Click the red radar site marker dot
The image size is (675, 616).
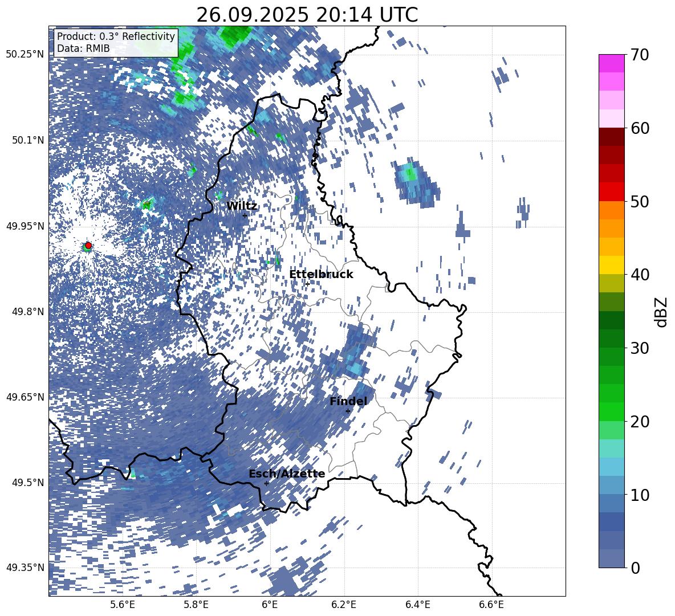(x=88, y=245)
